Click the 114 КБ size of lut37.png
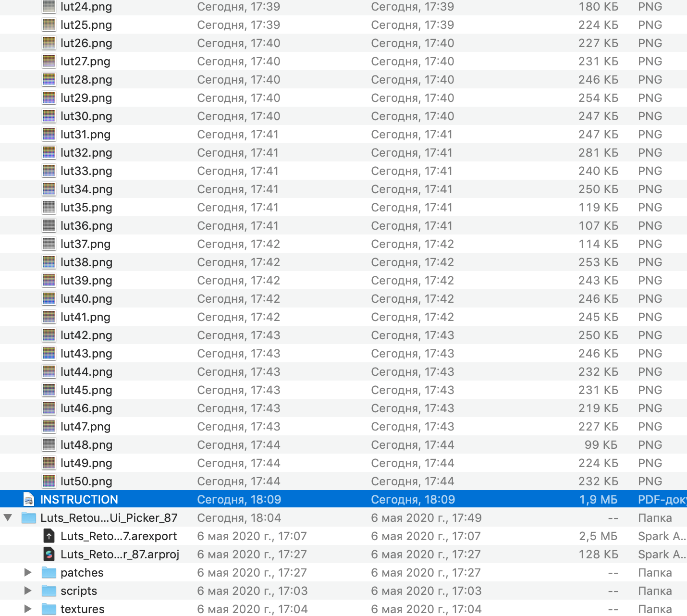This screenshot has width=687, height=616. click(598, 244)
